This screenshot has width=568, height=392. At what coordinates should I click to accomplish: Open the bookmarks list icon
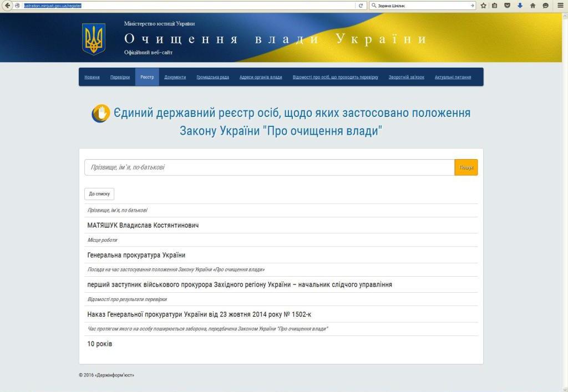tap(495, 6)
